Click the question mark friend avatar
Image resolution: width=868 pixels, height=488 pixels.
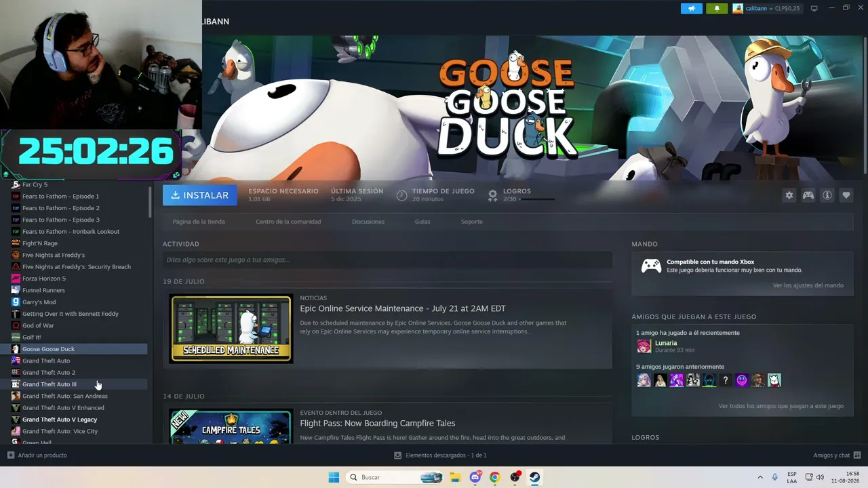tap(726, 380)
